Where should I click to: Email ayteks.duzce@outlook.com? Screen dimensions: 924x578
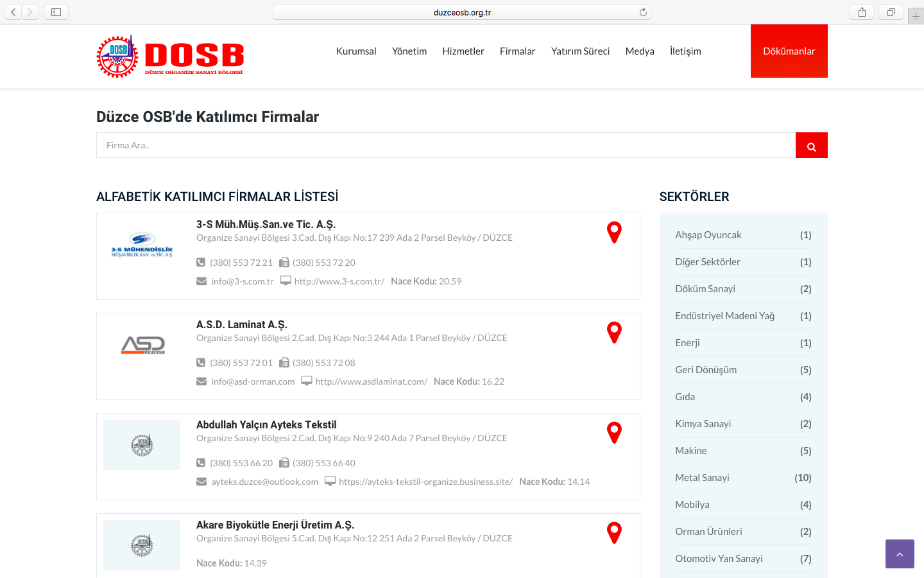click(265, 482)
